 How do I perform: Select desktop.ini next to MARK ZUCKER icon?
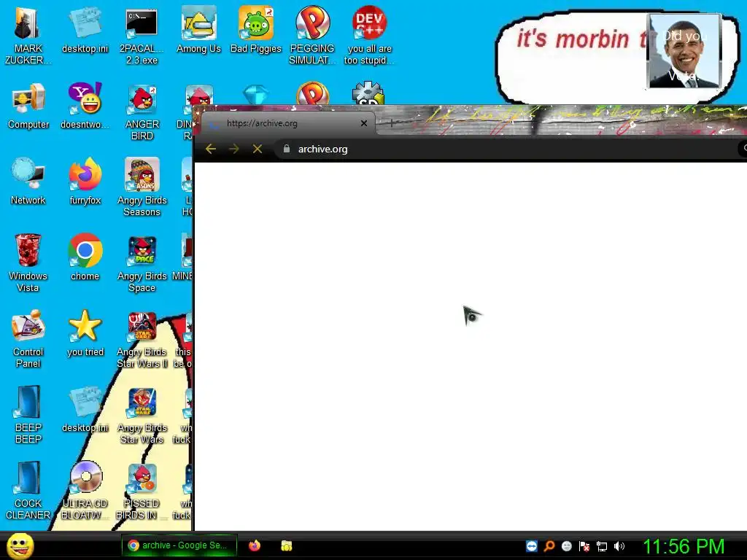pyautogui.click(x=85, y=31)
